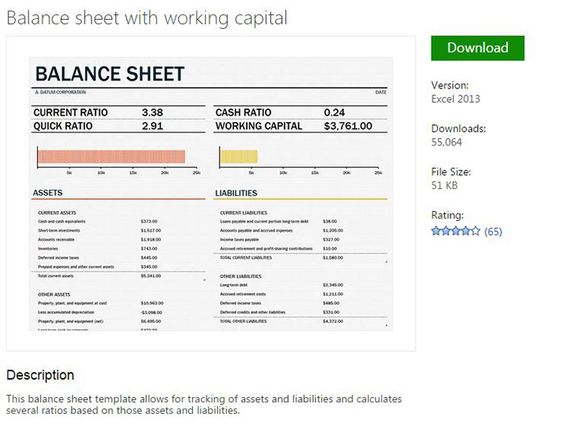Open the balance sheet preview thumbnail

tap(211, 194)
